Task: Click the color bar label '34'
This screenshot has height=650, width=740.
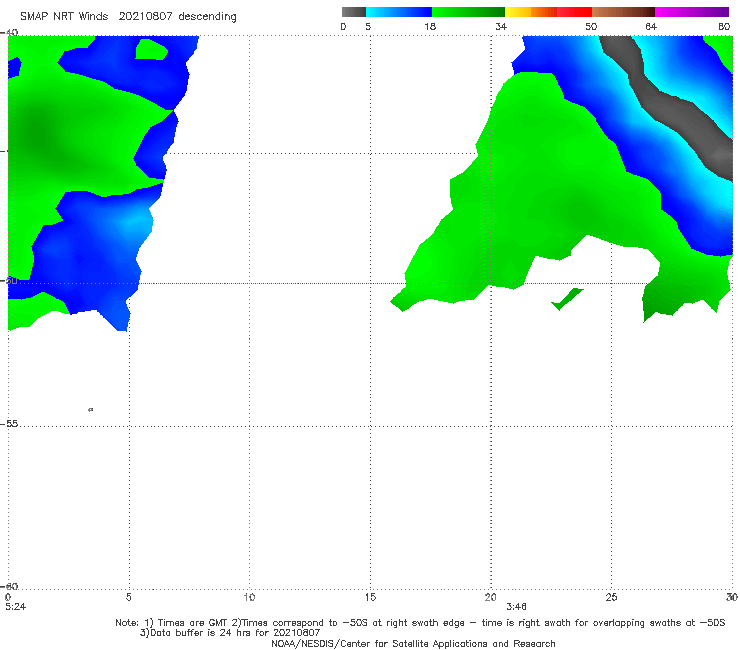Action: (501, 26)
